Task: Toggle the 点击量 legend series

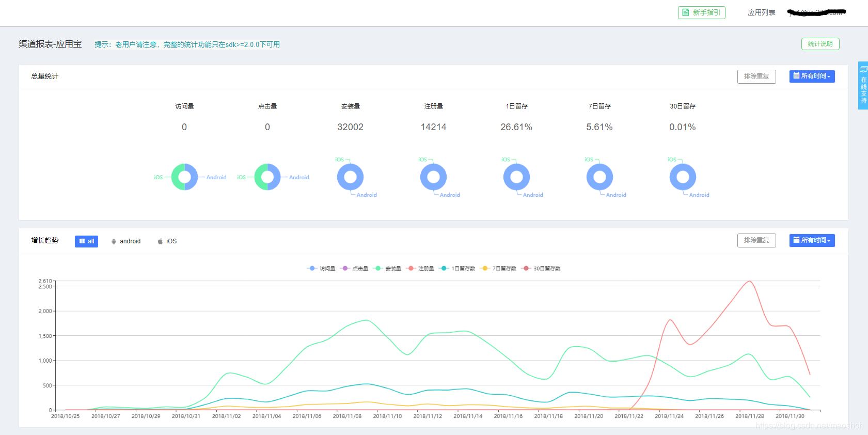Action: [x=355, y=268]
